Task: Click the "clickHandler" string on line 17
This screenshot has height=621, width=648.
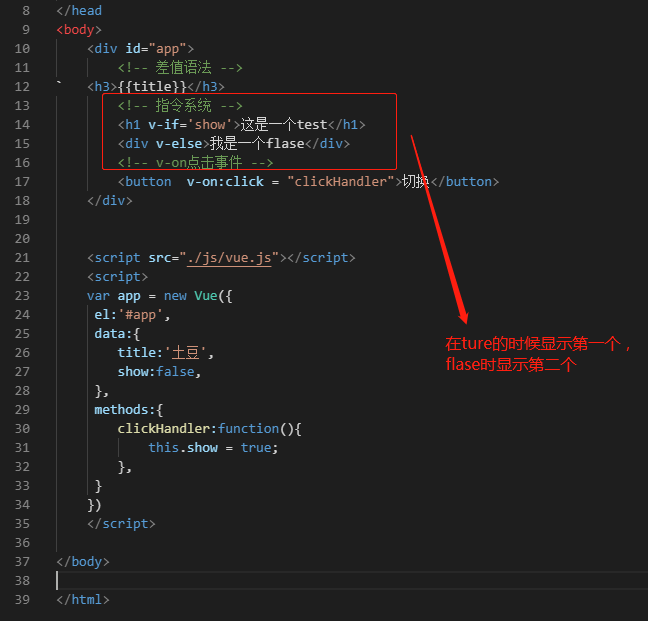Action: (341, 181)
